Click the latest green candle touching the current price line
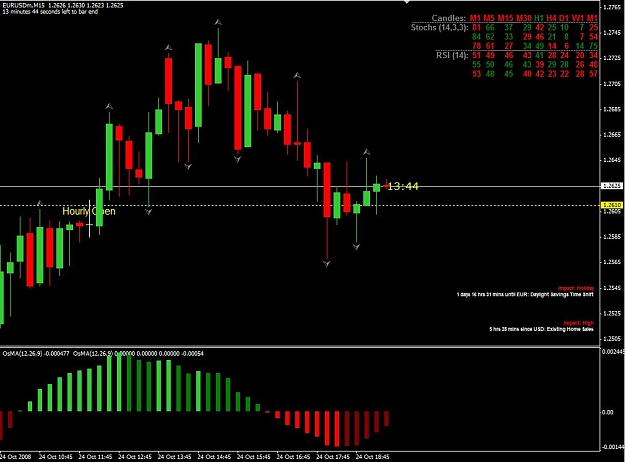The height and width of the screenshot is (462, 625). [376, 188]
